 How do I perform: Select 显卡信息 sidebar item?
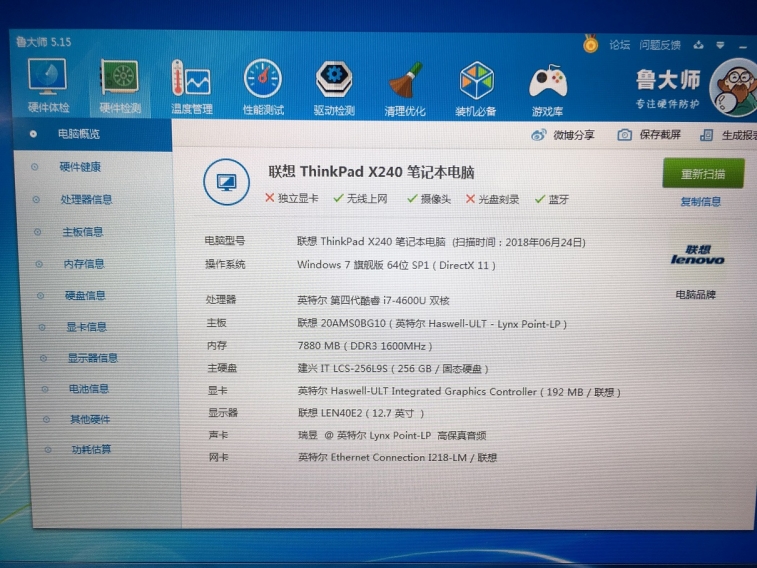(86, 327)
